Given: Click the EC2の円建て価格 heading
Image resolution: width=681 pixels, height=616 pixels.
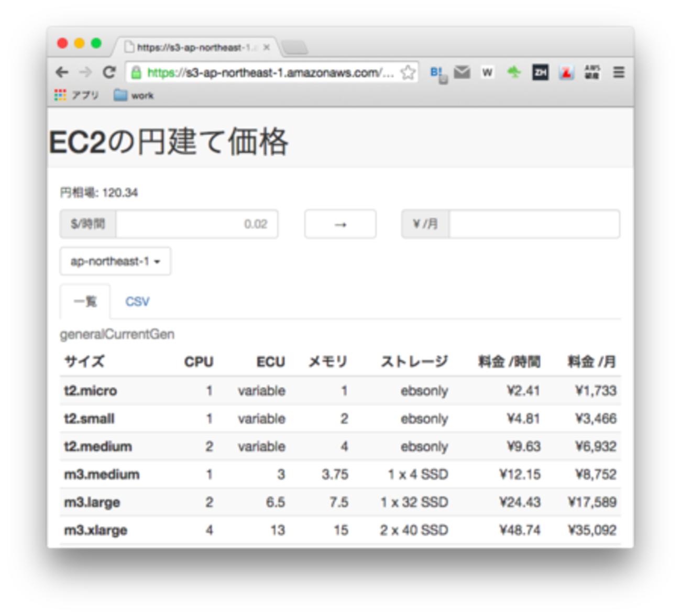Looking at the screenshot, I should 168,141.
